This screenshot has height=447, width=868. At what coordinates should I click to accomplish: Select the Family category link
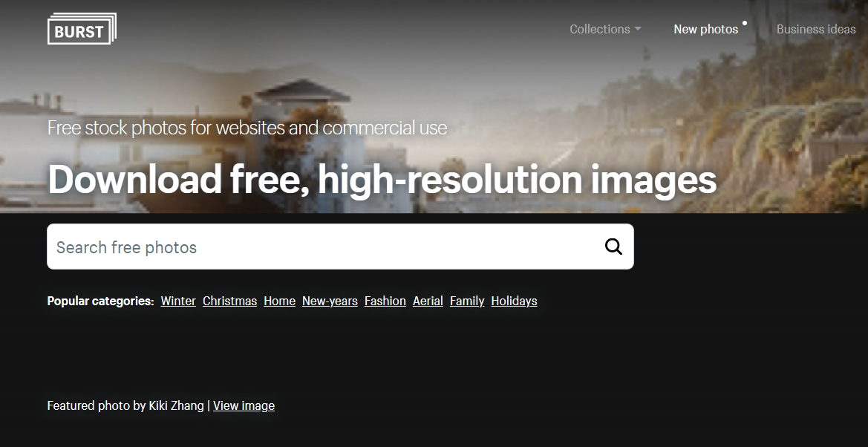(467, 301)
